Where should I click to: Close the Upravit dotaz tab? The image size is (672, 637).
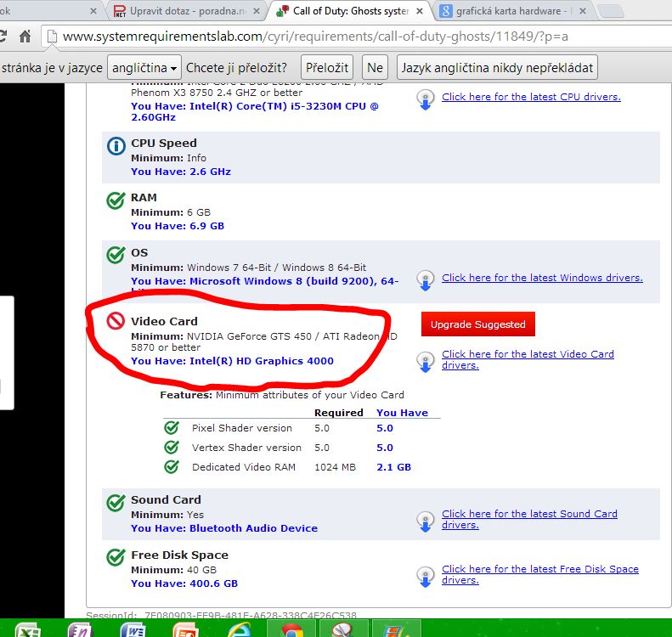(257, 11)
